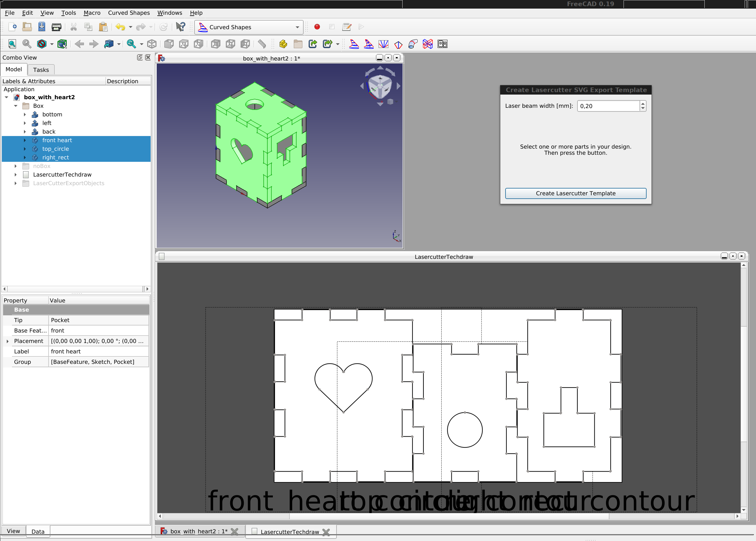Click the Paste clipboard icon
Screen dimensions: 756x541
[103, 27]
